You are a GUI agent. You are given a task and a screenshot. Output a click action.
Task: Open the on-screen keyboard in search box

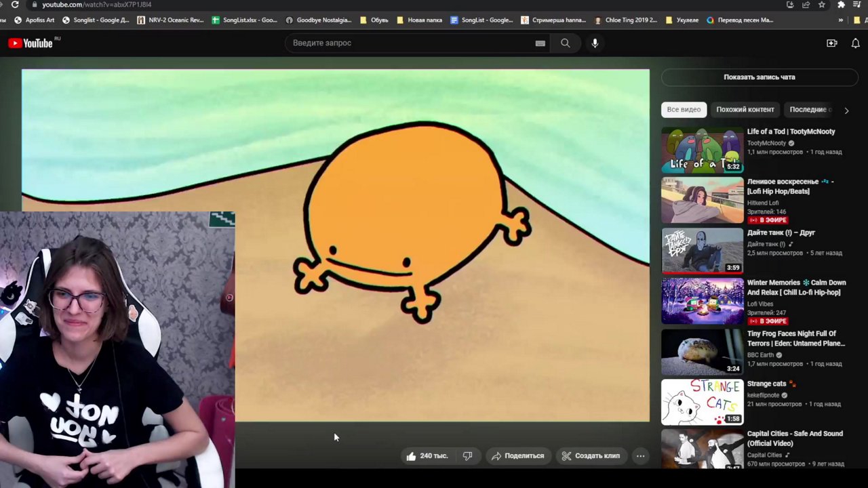pyautogui.click(x=540, y=43)
